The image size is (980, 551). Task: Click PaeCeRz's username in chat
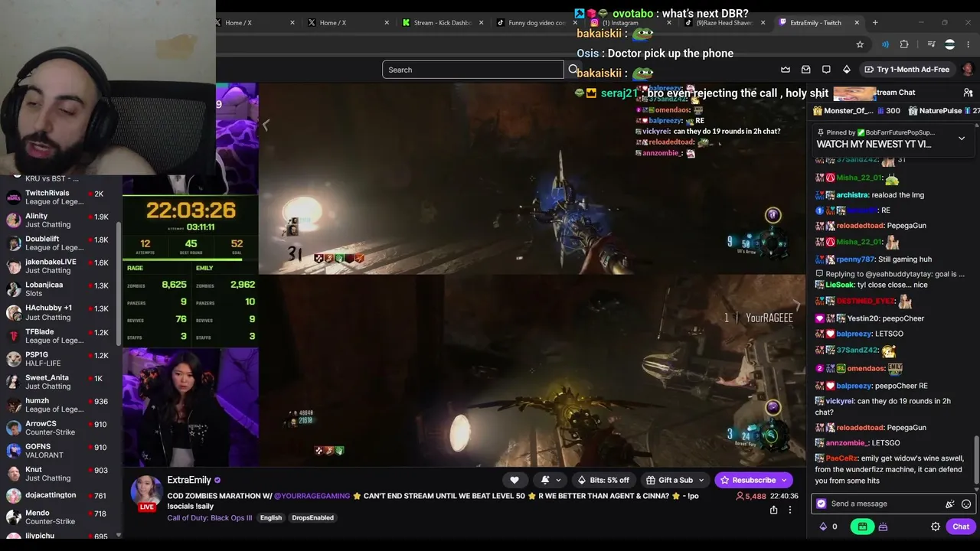(842, 458)
